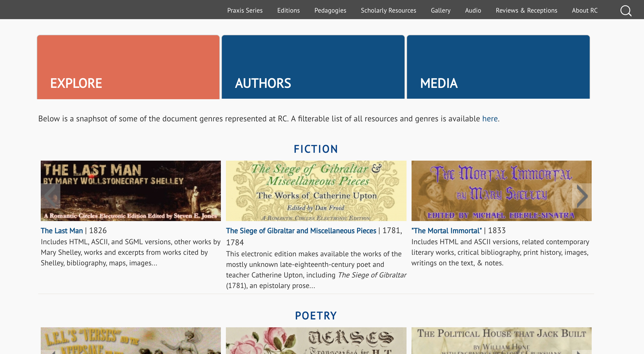Open Praxis Series menu
Screen dimensions: 644x354
245,10
